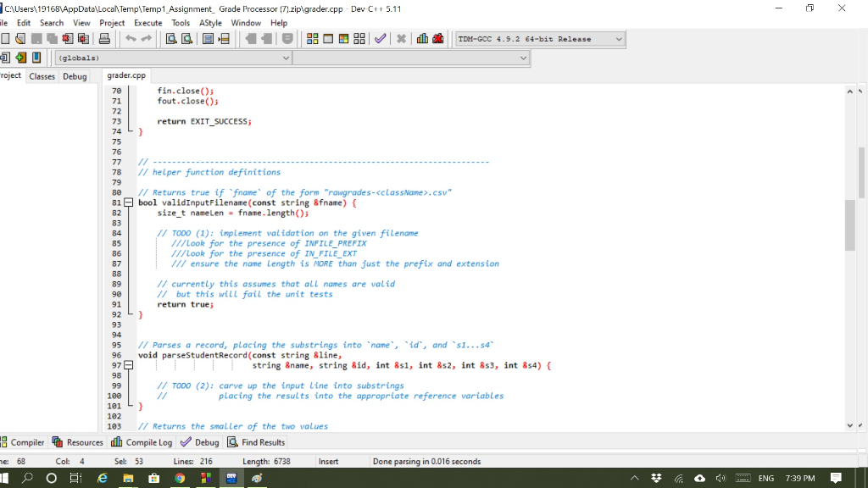
Task: Click the Delete Profiling Information icon
Action: pyautogui.click(x=438, y=39)
